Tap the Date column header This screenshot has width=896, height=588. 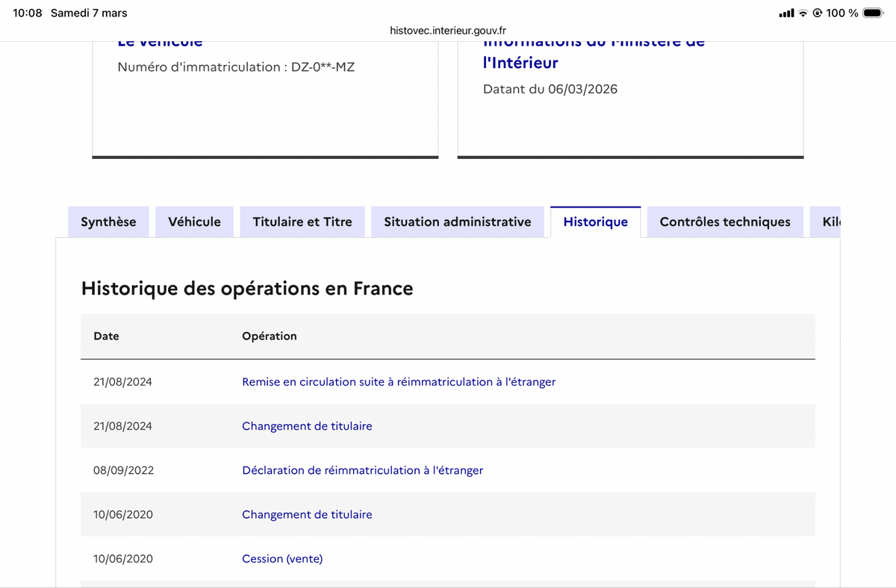[106, 336]
